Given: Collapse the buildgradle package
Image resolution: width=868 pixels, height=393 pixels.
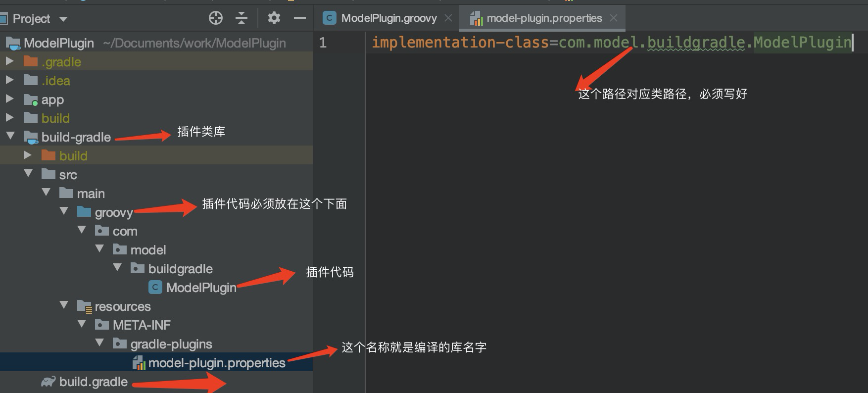Looking at the screenshot, I should click(117, 267).
